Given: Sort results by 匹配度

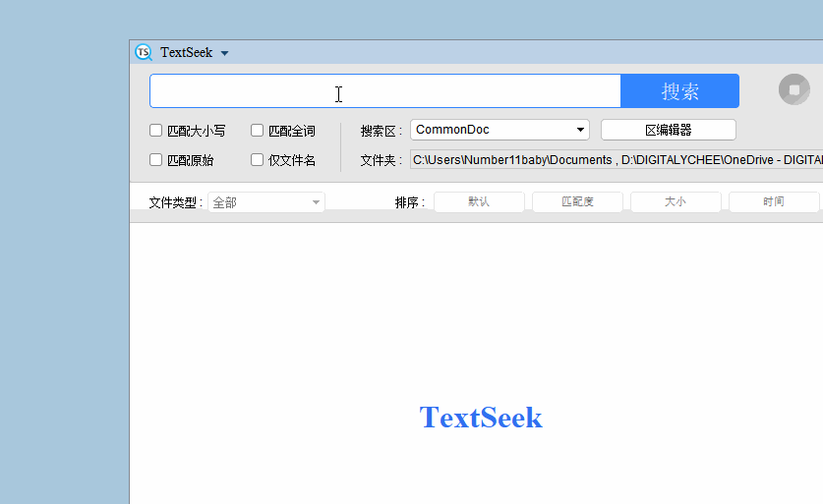Looking at the screenshot, I should tap(577, 202).
